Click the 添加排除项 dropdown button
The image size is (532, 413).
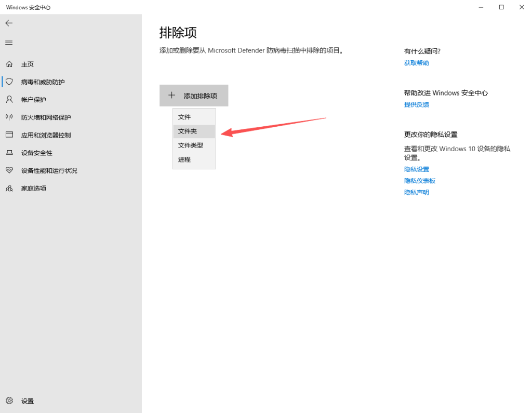click(x=194, y=96)
